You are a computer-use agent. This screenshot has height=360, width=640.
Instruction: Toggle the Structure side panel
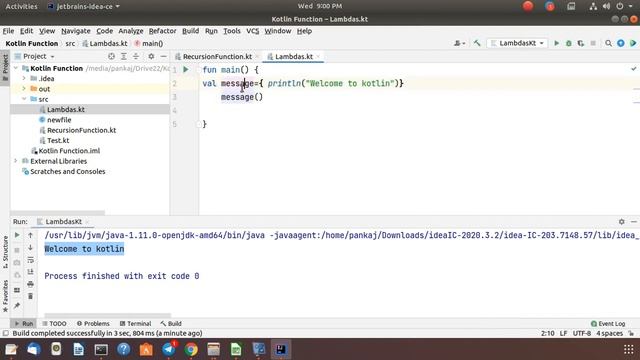[5, 252]
